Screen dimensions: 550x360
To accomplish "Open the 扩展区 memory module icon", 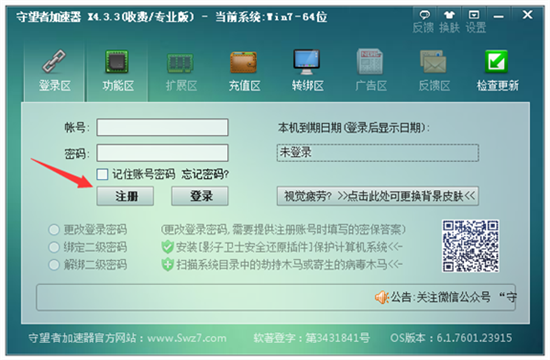I will point(180,63).
